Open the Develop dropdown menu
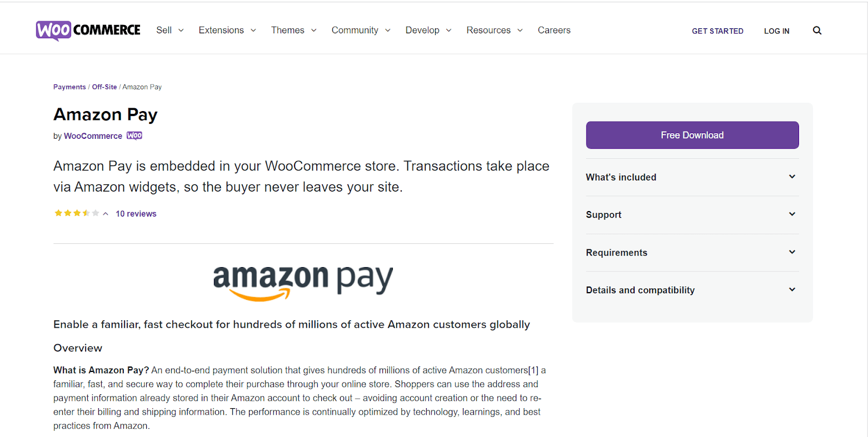 428,30
